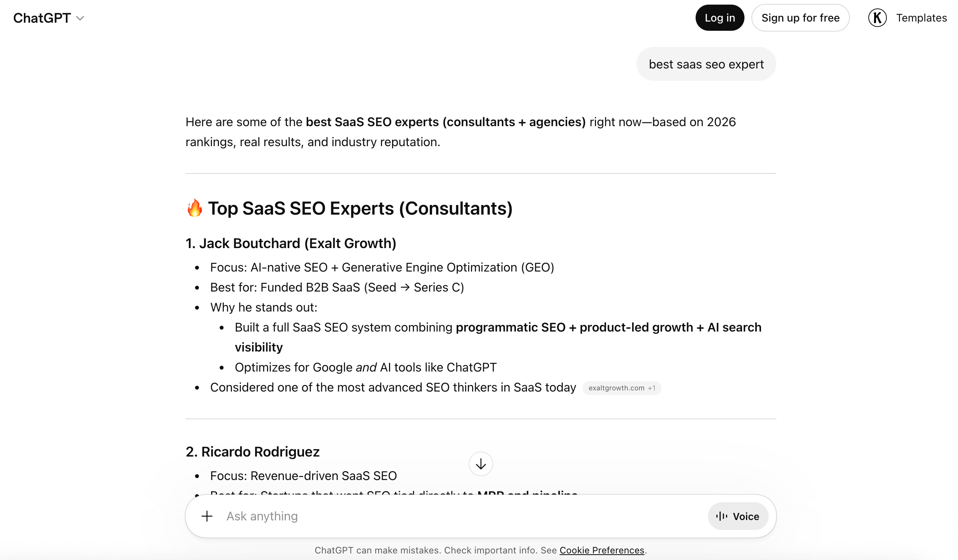
Task: Click the fire emoji in the heading
Action: (x=195, y=208)
